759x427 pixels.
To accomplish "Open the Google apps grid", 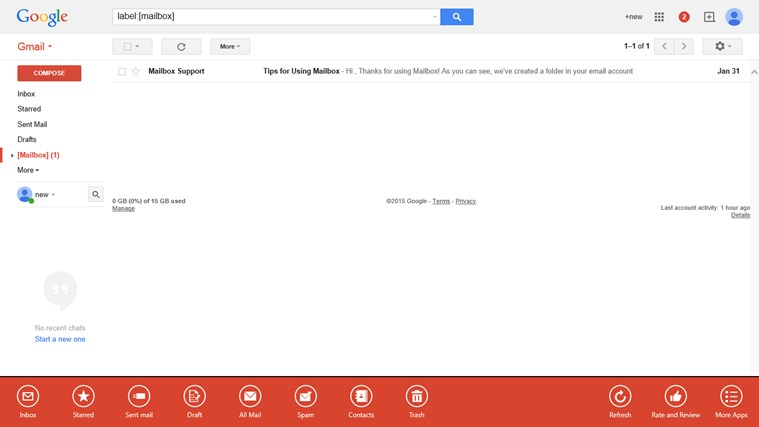I will click(x=659, y=17).
